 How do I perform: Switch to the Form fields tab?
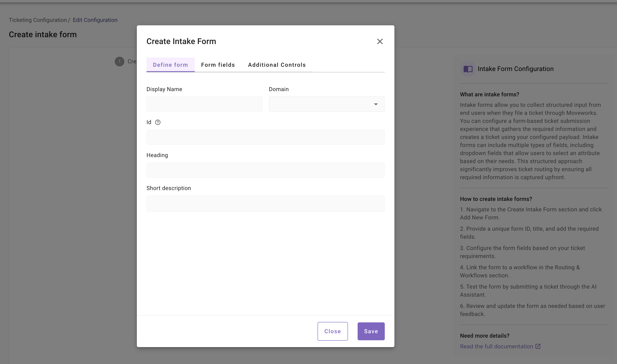218,65
